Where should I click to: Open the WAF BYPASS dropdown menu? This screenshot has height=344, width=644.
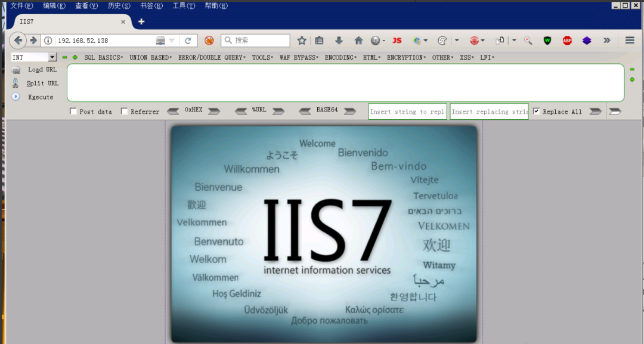(299, 58)
